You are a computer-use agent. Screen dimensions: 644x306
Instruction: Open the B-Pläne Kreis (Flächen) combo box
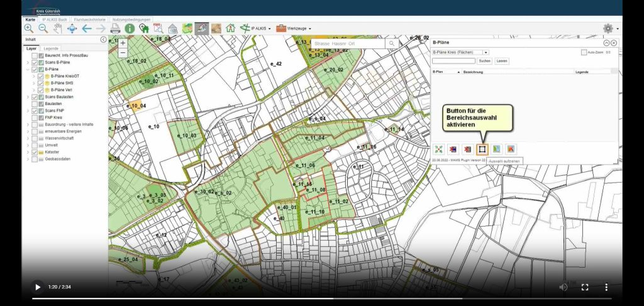tap(460, 53)
